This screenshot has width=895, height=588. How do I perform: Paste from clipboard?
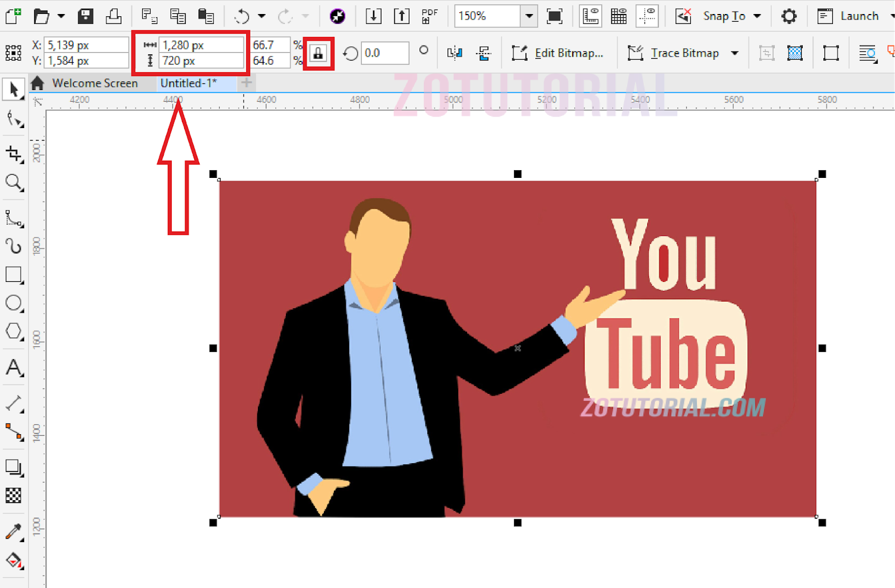tap(206, 16)
